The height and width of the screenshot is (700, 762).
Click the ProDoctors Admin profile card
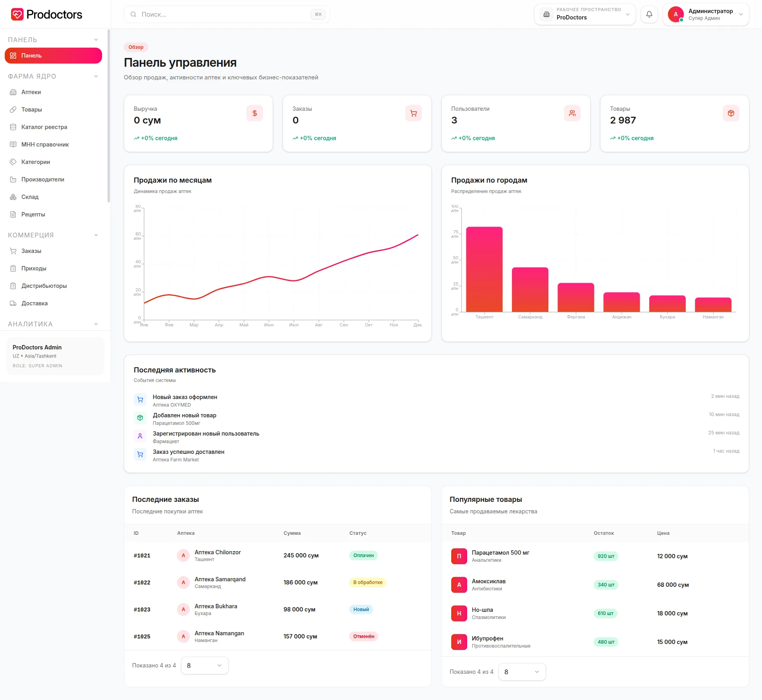pyautogui.click(x=55, y=356)
